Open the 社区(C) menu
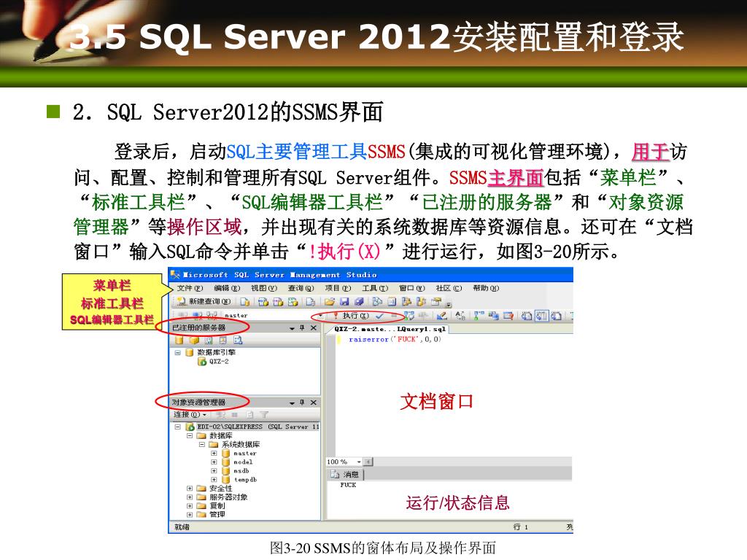Image resolution: width=747 pixels, height=560 pixels. tap(449, 288)
